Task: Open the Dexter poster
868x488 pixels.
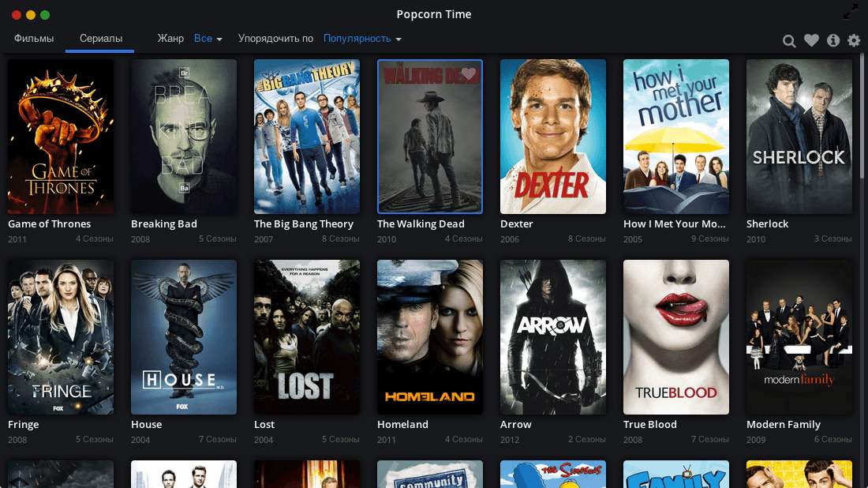Action: point(553,137)
